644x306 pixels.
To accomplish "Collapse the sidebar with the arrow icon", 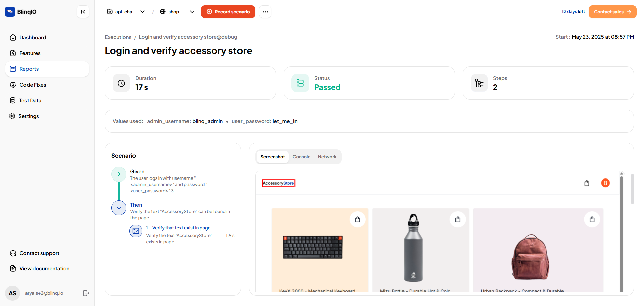I will (83, 12).
